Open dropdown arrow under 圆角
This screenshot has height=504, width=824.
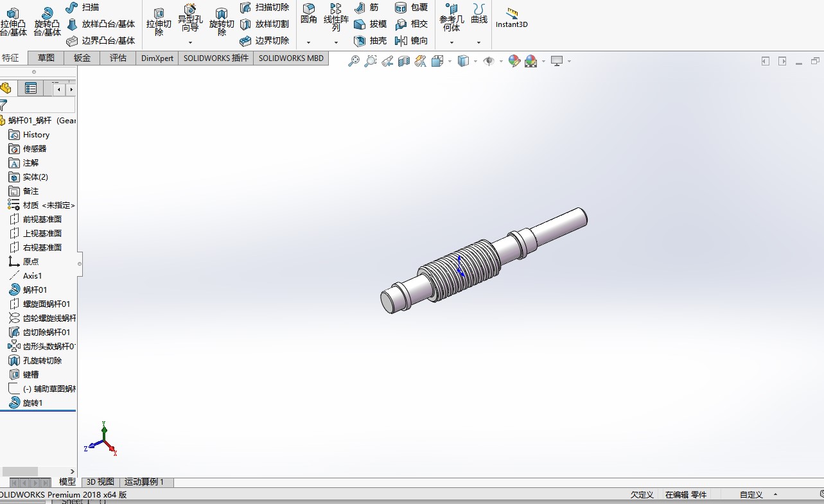tap(309, 42)
